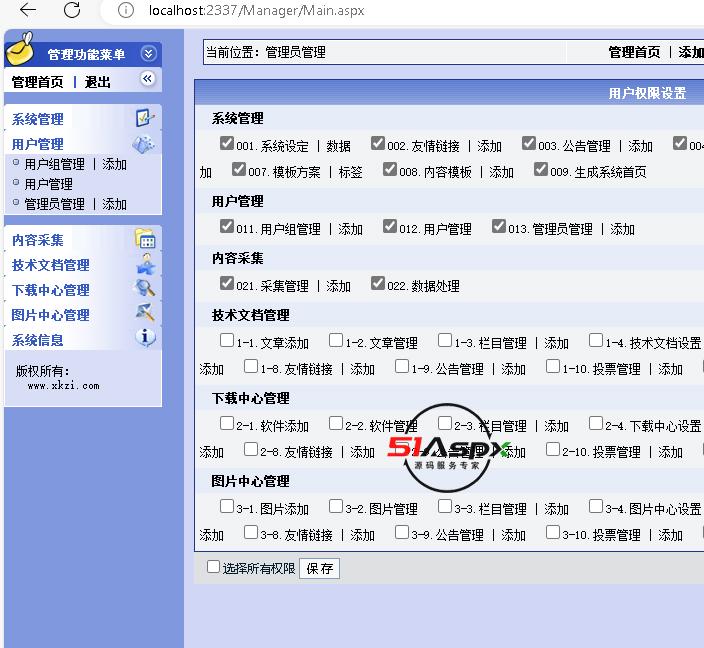Click 添加 next to sidebar 管理员管理
704x648 pixels.
tap(114, 204)
